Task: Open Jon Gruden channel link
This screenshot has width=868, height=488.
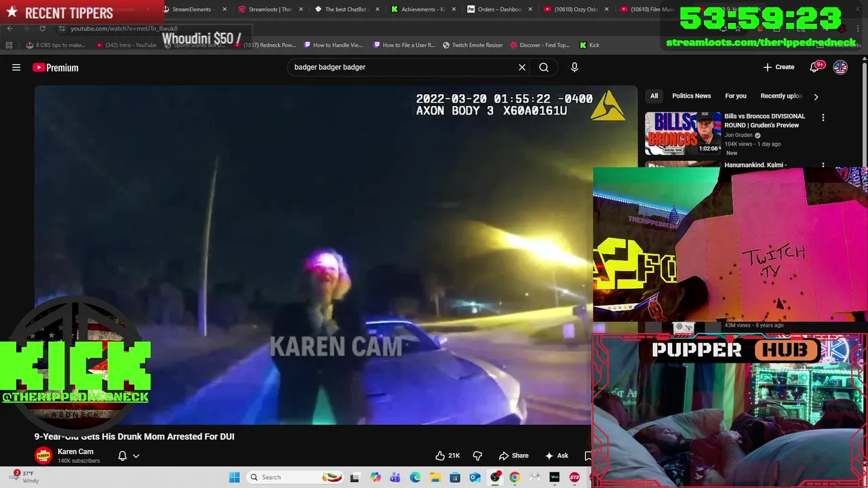Action: tap(738, 135)
